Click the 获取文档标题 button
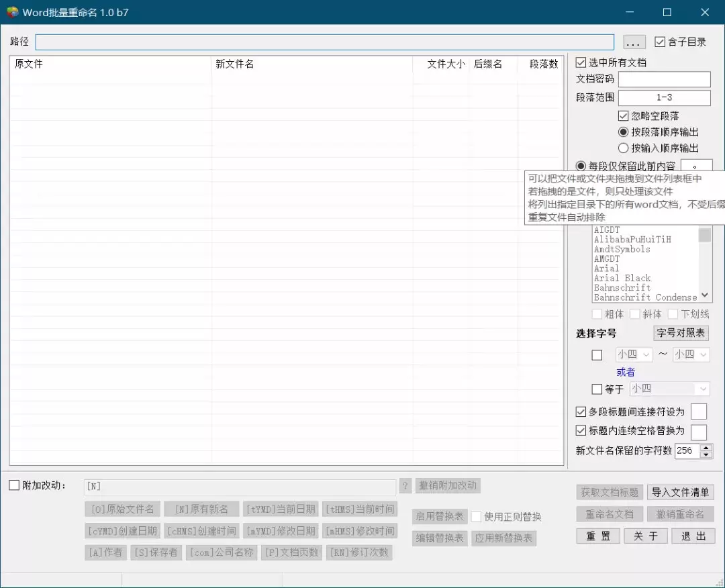The image size is (725, 588). click(x=610, y=492)
